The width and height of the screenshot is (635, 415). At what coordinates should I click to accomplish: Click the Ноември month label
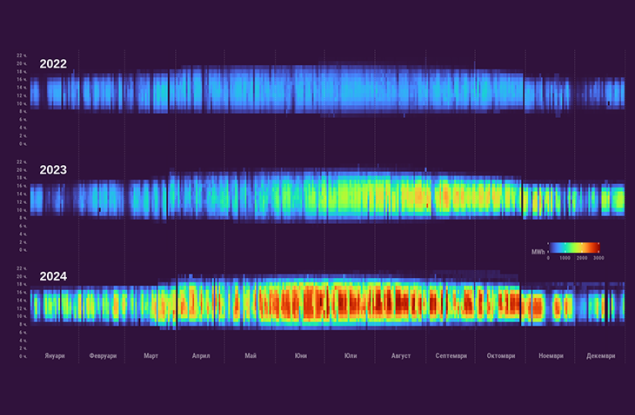[551, 355]
